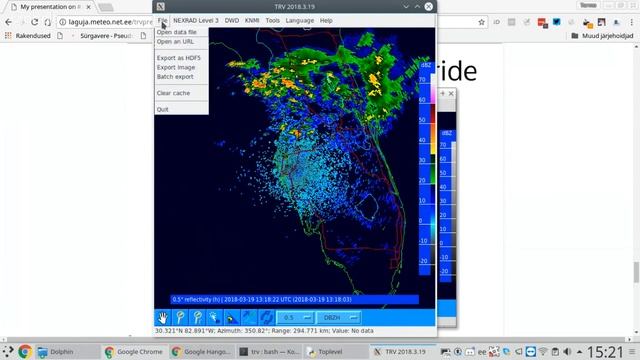This screenshot has width=640, height=360.
Task: Click the 0.5° reflectivity timestamp label
Action: pos(294,300)
